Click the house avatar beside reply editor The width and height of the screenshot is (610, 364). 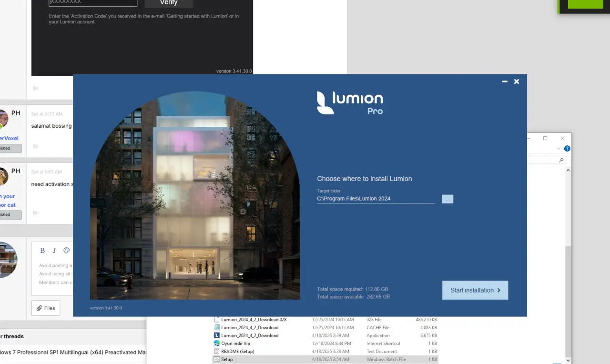pos(9,260)
